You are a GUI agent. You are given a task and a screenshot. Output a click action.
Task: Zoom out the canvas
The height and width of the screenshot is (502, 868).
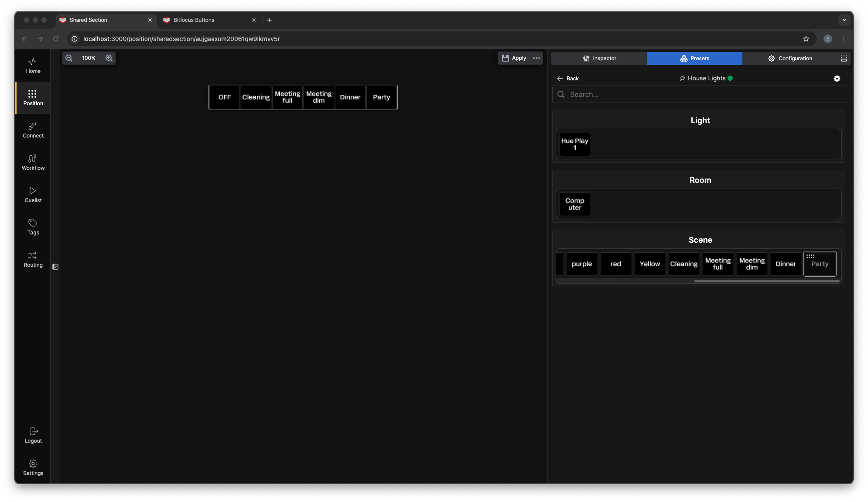[69, 58]
